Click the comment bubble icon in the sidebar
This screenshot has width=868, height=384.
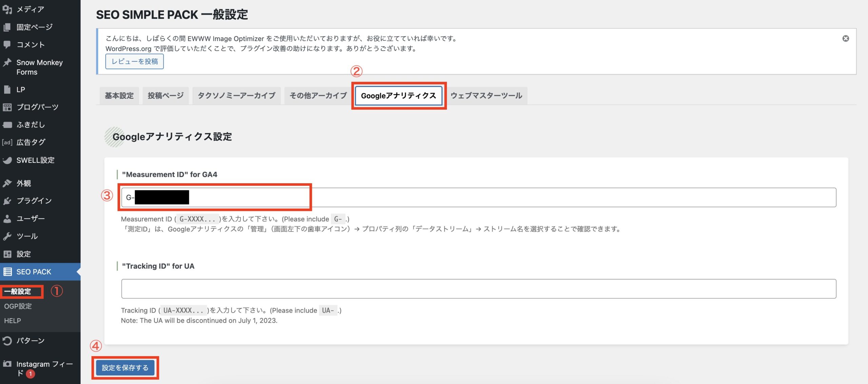click(x=7, y=45)
